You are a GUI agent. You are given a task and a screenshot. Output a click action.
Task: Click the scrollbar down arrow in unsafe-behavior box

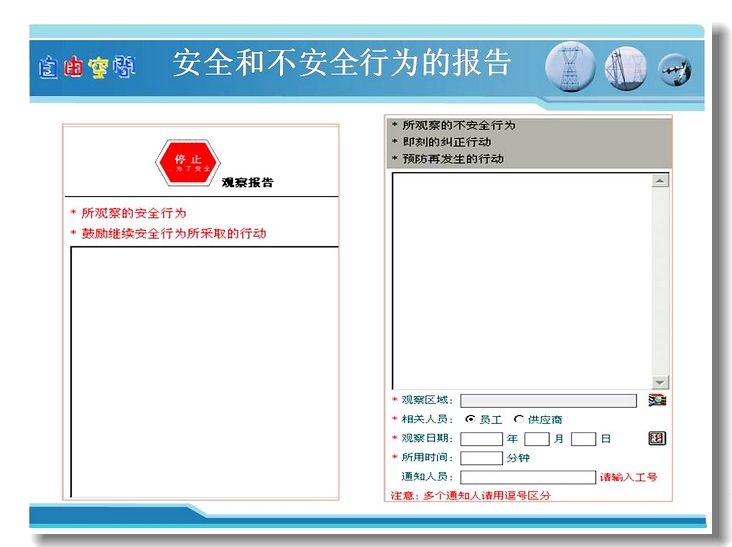pyautogui.click(x=660, y=382)
